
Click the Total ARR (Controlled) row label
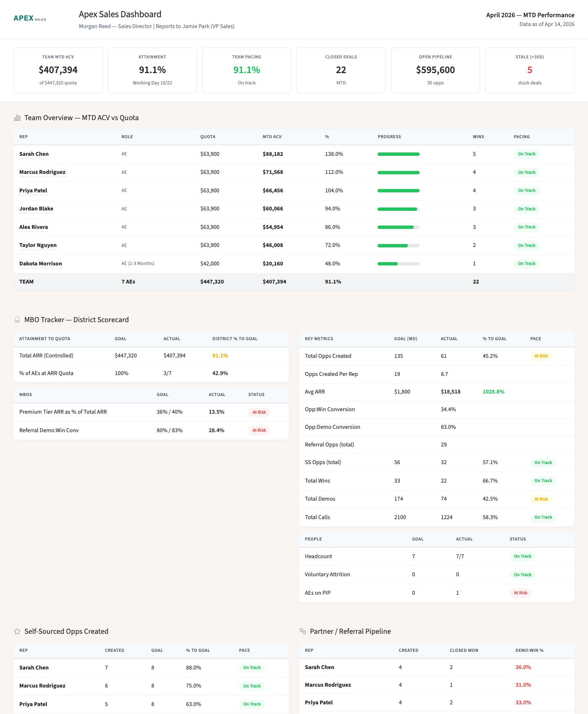[x=46, y=356]
